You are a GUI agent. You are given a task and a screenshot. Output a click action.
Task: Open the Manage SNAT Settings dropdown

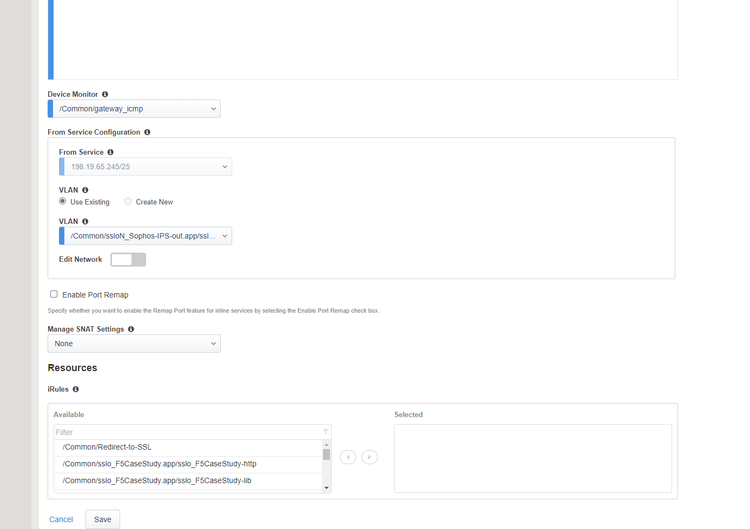(134, 343)
